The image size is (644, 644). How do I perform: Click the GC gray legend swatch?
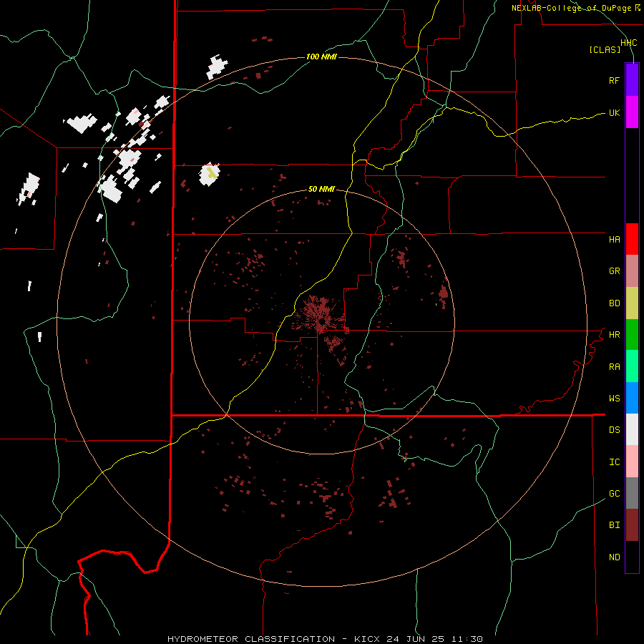[x=632, y=493]
